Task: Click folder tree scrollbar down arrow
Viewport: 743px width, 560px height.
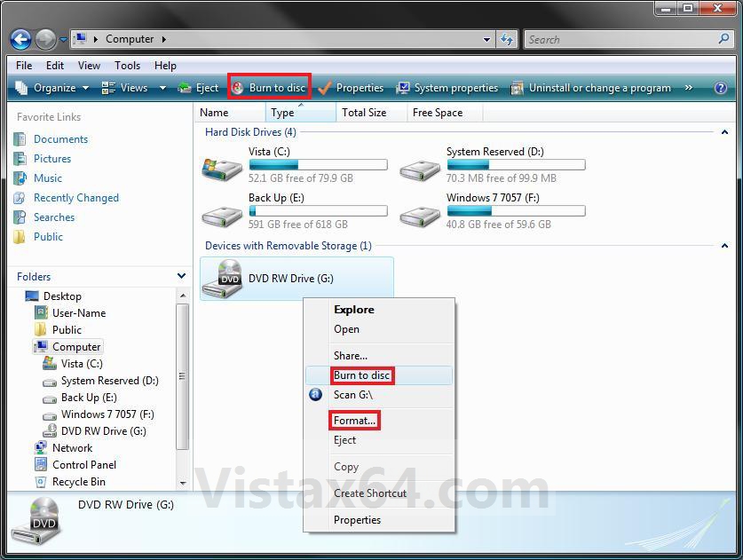Action: click(x=183, y=484)
